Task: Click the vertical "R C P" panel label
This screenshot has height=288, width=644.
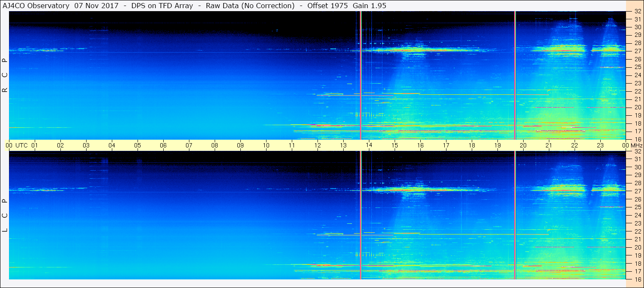Action: 5,75
